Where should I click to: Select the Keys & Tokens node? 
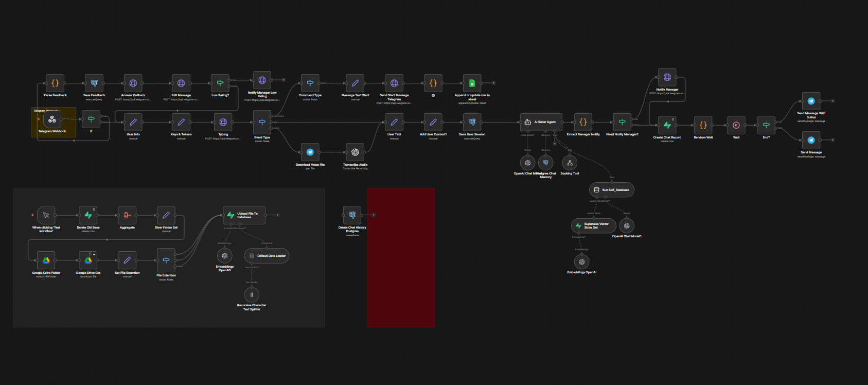[181, 122]
